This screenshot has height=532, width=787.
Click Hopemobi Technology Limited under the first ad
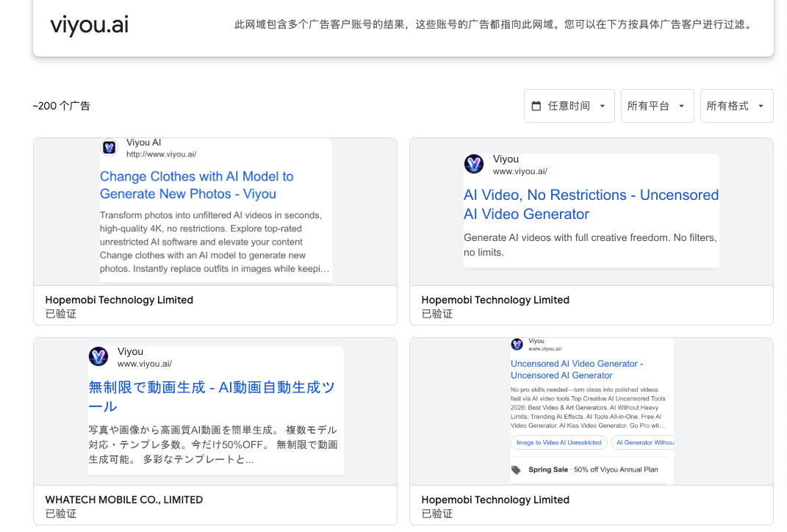119,300
